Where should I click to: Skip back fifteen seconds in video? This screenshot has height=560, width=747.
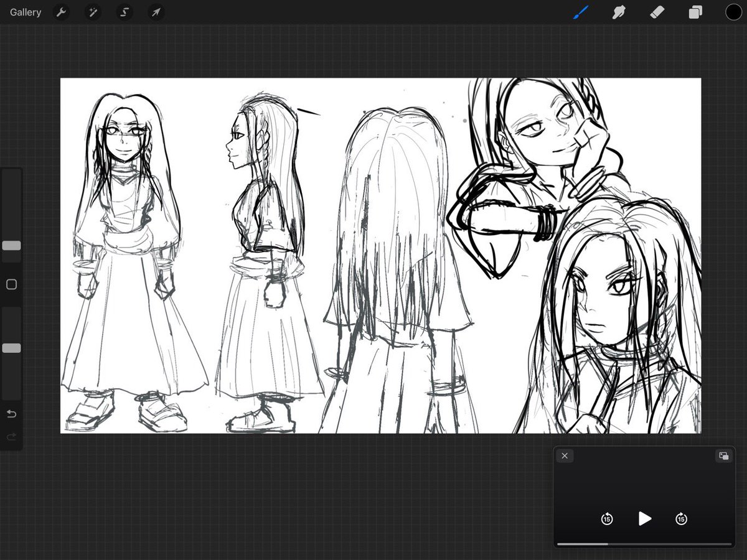click(x=607, y=519)
